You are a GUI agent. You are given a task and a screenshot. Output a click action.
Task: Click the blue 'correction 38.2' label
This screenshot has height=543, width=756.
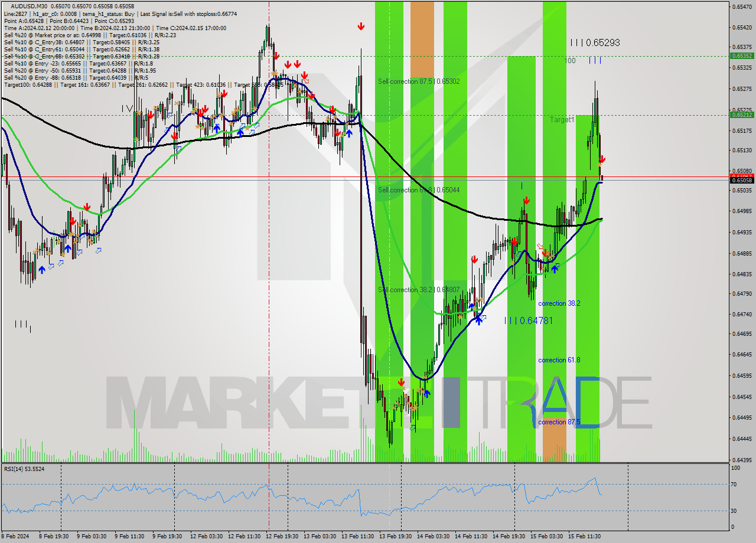coord(559,303)
